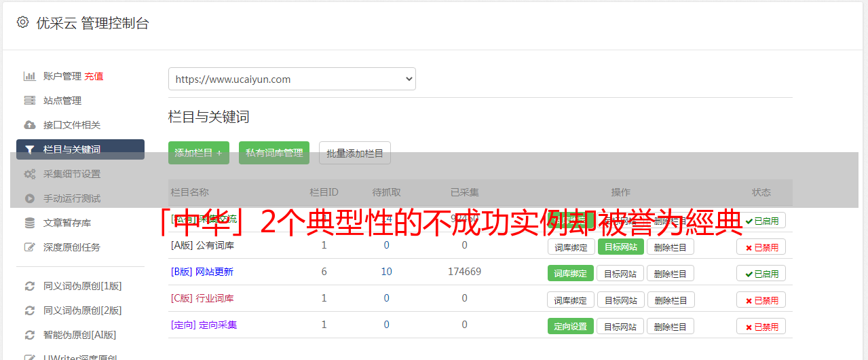Toggle 已启用 status for 网站更新 row
Image resolution: width=868 pixels, height=360 pixels.
pos(761,274)
